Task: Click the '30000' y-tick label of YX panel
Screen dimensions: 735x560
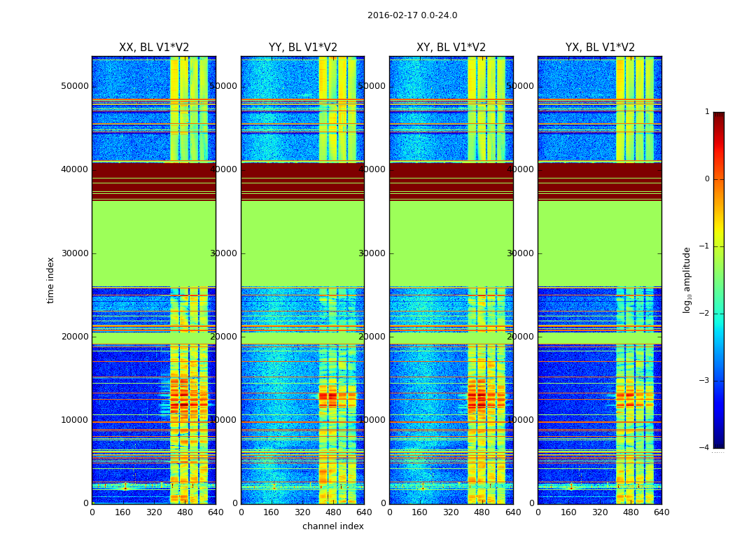Action: (x=521, y=253)
